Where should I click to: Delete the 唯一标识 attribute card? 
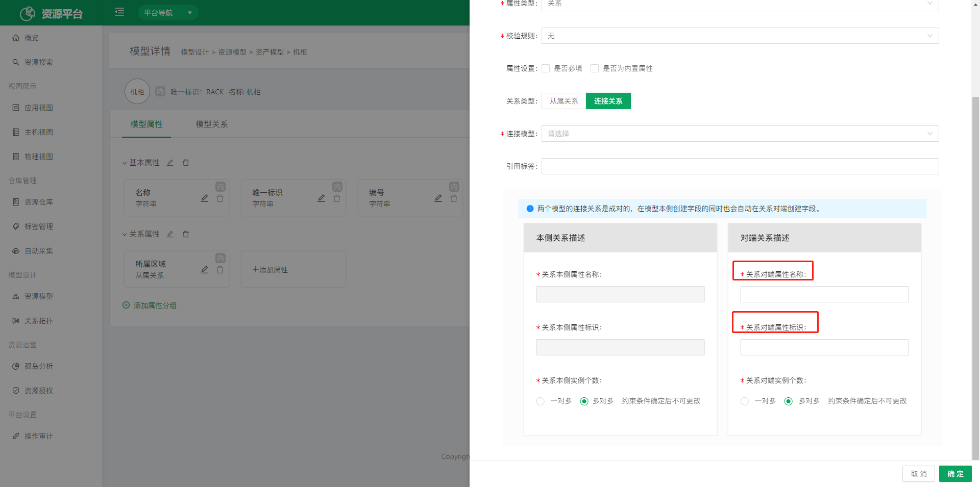[337, 198]
